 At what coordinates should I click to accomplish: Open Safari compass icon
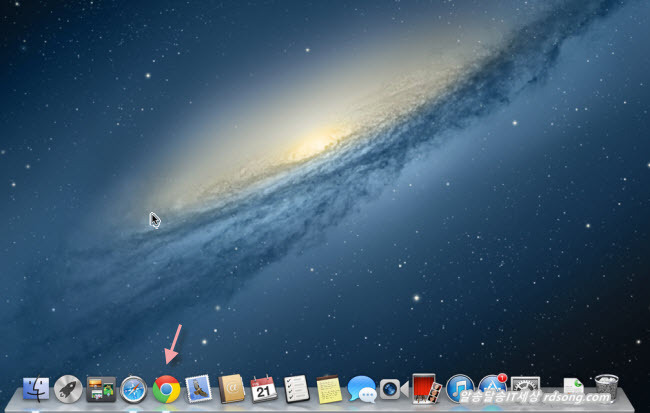(x=134, y=390)
